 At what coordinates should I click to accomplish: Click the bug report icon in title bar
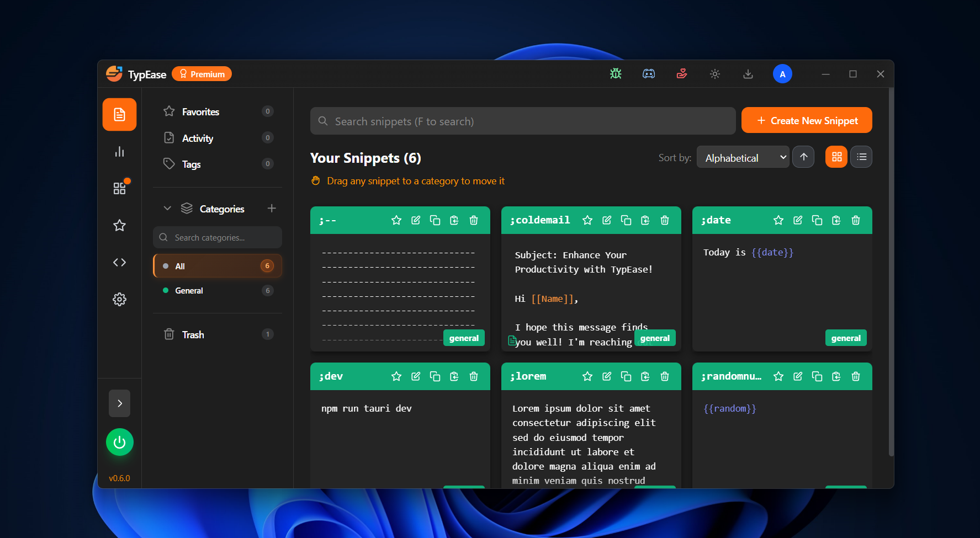(x=616, y=74)
